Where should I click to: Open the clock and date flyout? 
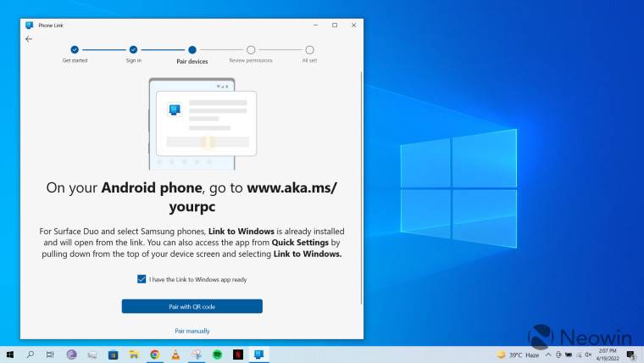(605, 354)
